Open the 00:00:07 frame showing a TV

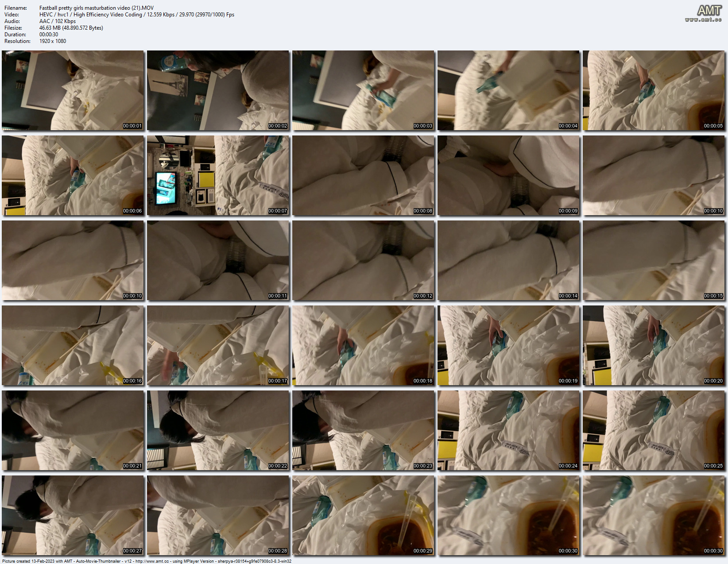tap(218, 175)
